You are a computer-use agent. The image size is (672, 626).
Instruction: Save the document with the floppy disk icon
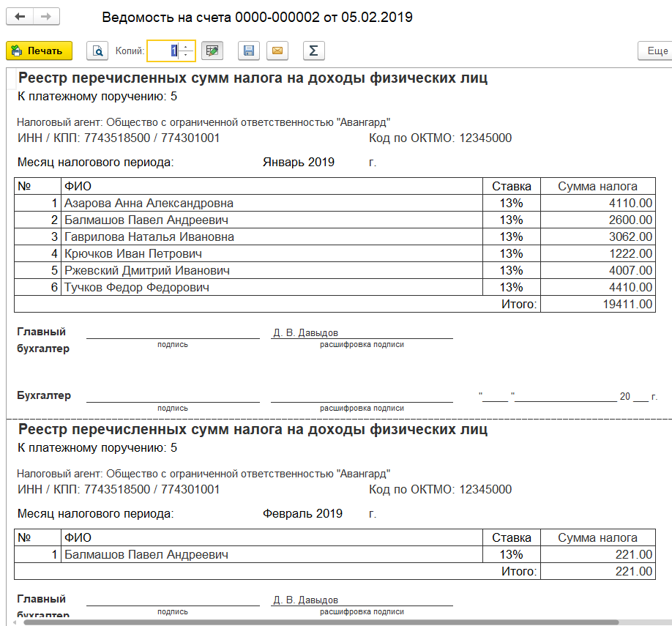coord(249,51)
